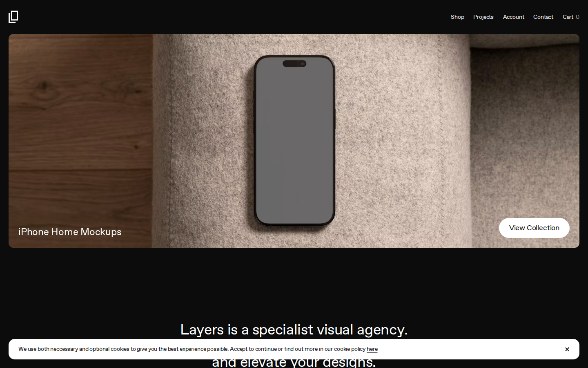Image resolution: width=588 pixels, height=368 pixels.
Task: Open the Shop menu item
Action: coord(457,17)
